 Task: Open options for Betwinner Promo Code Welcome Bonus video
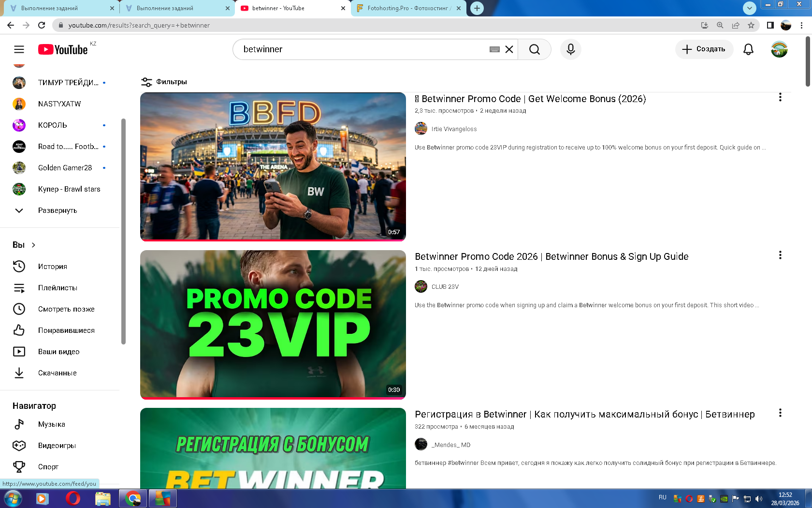pos(780,97)
